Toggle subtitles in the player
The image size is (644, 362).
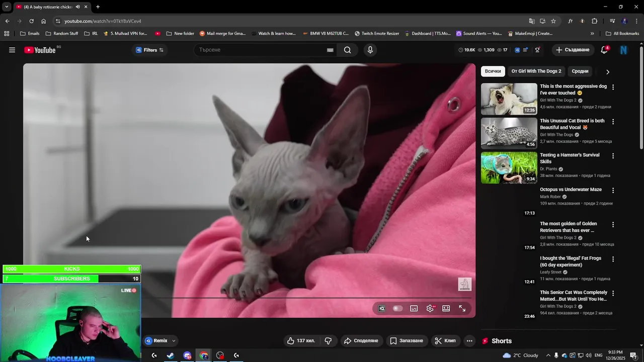click(414, 309)
